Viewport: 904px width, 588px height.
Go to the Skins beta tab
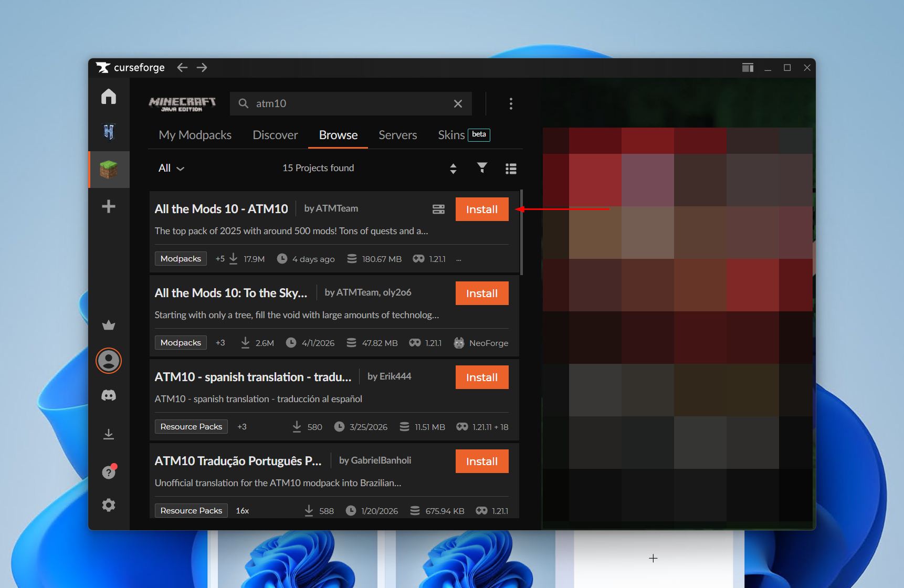click(464, 135)
